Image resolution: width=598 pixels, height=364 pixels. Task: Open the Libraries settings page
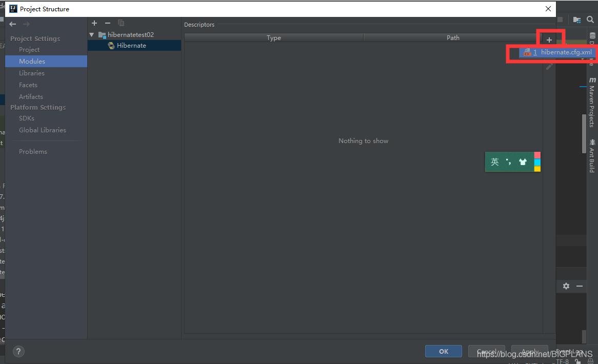tap(32, 73)
